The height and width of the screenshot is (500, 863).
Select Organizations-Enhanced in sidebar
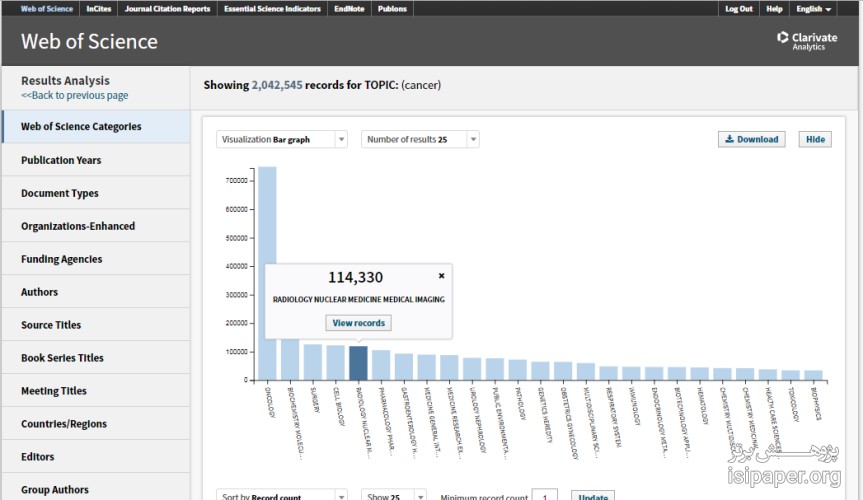click(96, 226)
